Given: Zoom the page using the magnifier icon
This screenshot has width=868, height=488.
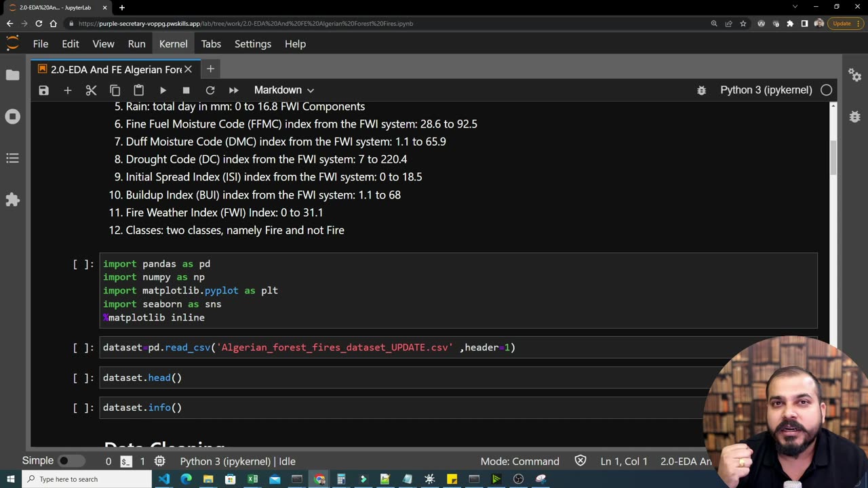Looking at the screenshot, I should click(x=714, y=24).
